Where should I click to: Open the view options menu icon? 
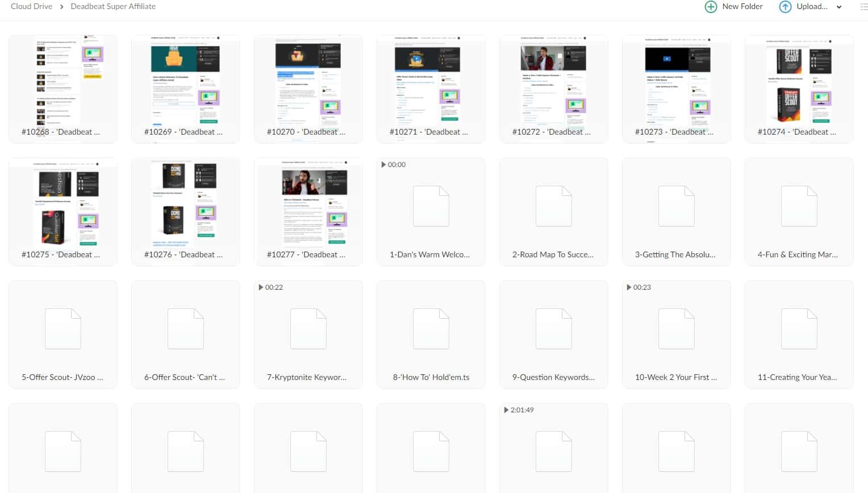pyautogui.click(x=863, y=7)
